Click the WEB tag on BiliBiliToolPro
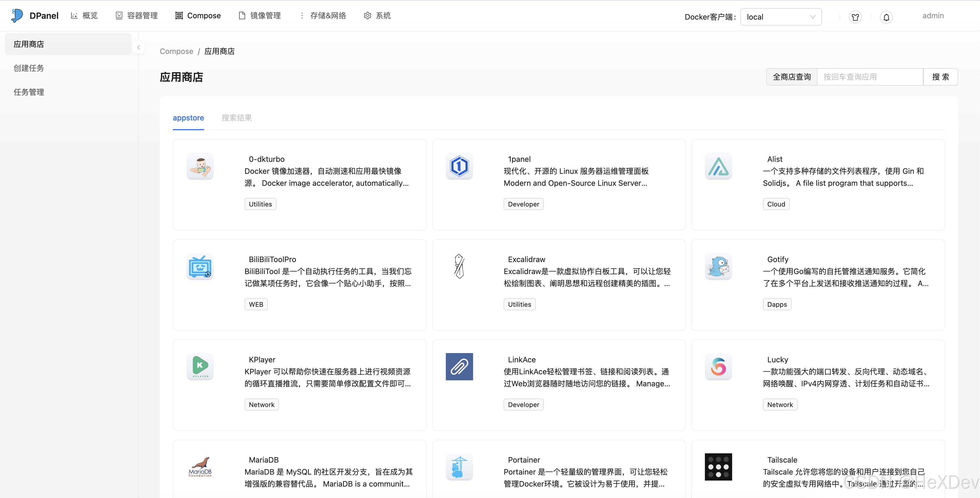 (256, 305)
